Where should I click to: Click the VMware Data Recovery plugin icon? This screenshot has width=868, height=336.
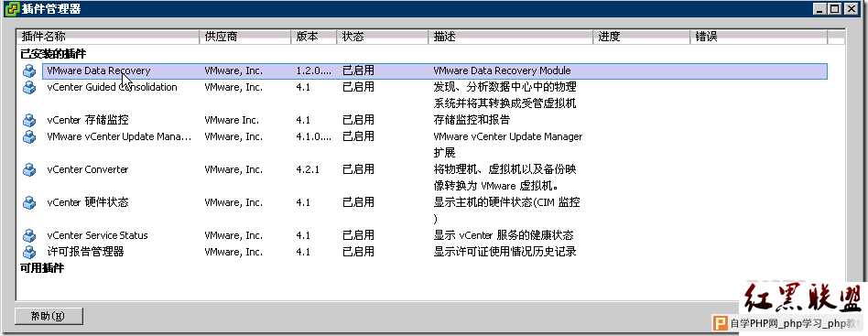[28, 70]
